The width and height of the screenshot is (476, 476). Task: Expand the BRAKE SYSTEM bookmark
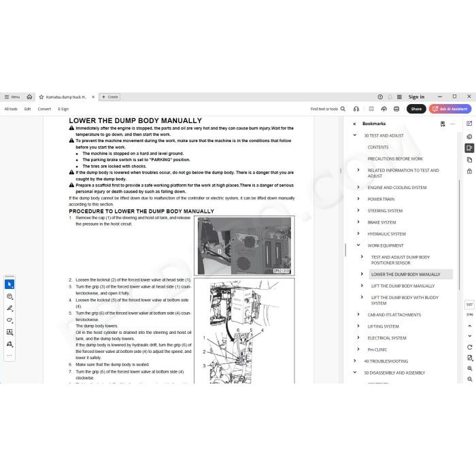click(x=358, y=222)
